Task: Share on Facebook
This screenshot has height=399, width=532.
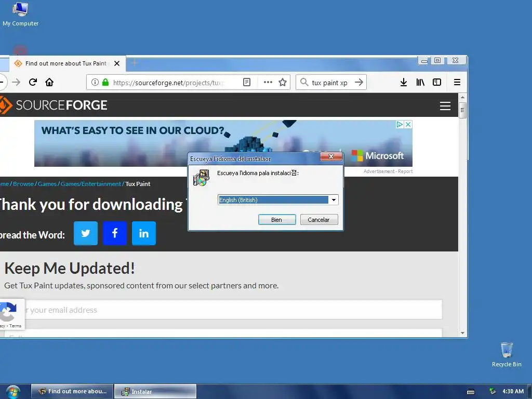Action: [x=115, y=233]
